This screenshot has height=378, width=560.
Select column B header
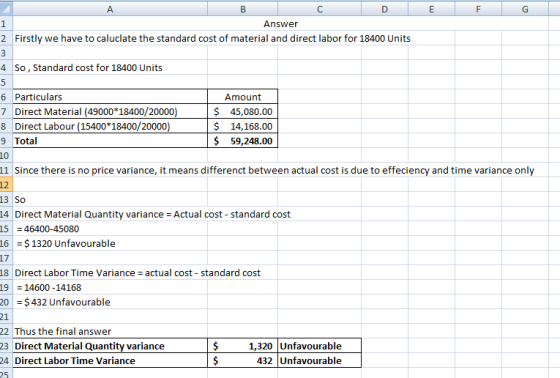pyautogui.click(x=242, y=9)
